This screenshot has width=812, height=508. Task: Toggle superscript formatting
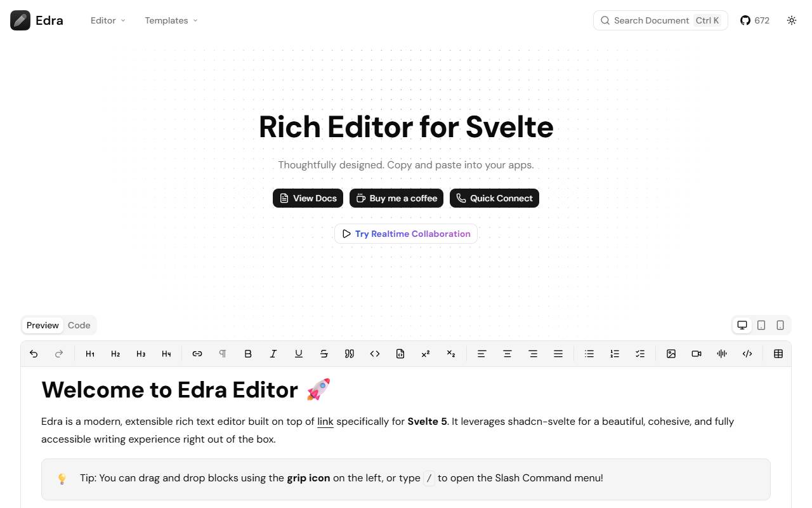pos(426,354)
